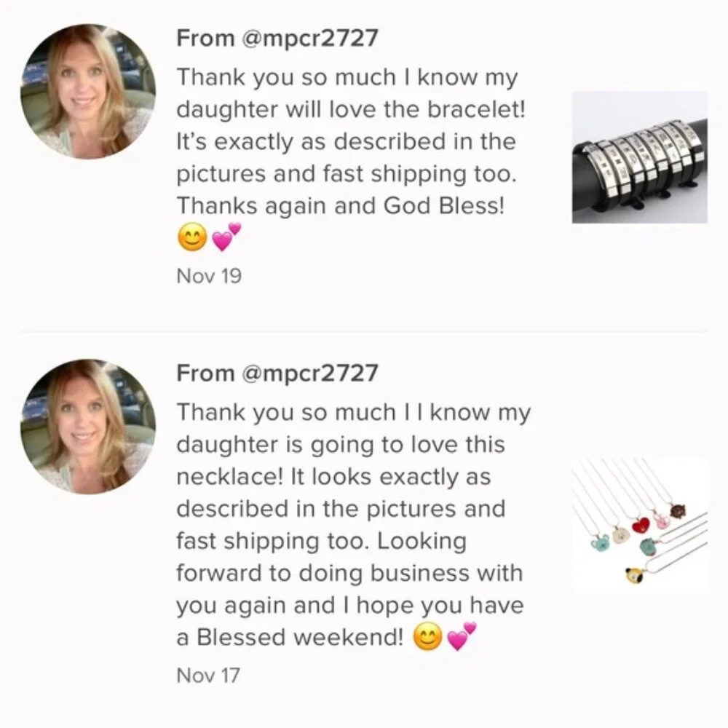The image size is (728, 728).
Task: Click the pink hearts emoji above Nov 19
Action: pos(223,237)
